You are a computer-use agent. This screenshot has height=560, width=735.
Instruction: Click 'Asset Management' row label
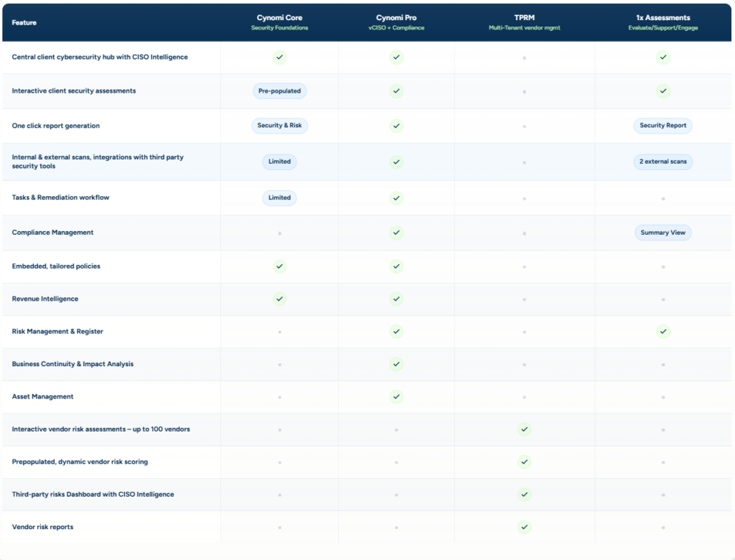tap(42, 397)
